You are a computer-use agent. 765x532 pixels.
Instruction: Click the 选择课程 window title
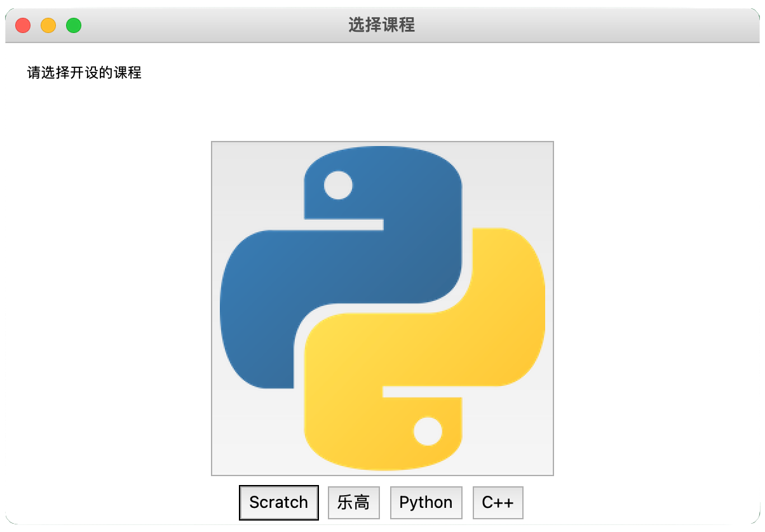[x=382, y=26]
